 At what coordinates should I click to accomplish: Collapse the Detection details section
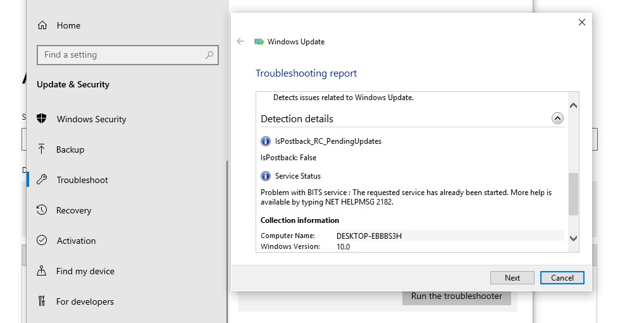click(557, 118)
